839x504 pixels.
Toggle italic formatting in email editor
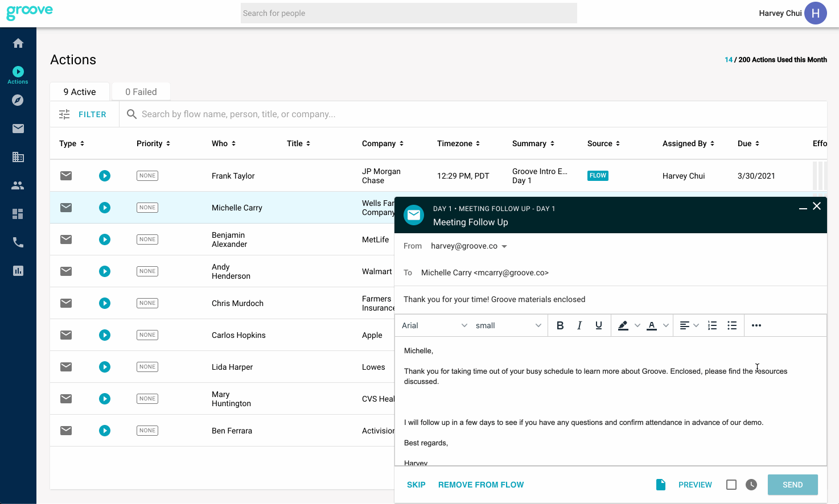[x=579, y=325]
